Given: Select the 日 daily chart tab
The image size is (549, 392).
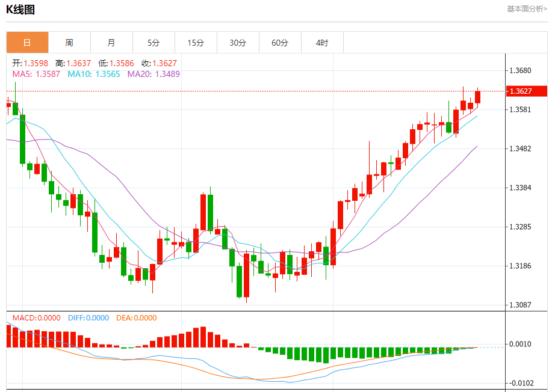Looking at the screenshot, I should [x=27, y=43].
